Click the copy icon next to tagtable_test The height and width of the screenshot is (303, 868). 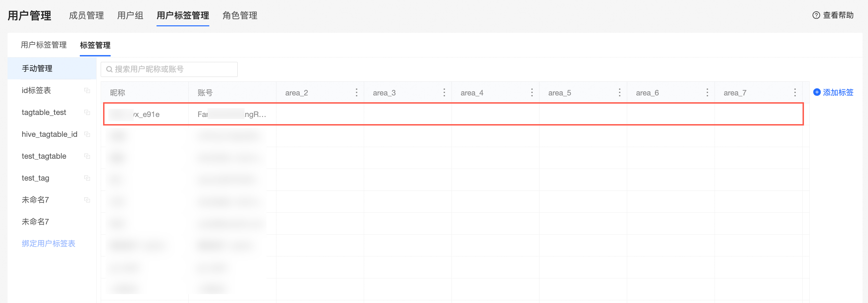pyautogui.click(x=87, y=113)
